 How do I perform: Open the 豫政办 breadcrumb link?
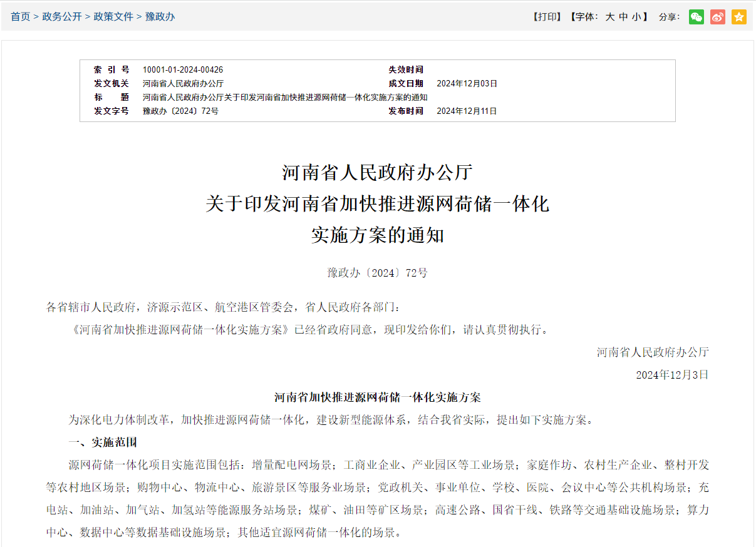pyautogui.click(x=160, y=17)
